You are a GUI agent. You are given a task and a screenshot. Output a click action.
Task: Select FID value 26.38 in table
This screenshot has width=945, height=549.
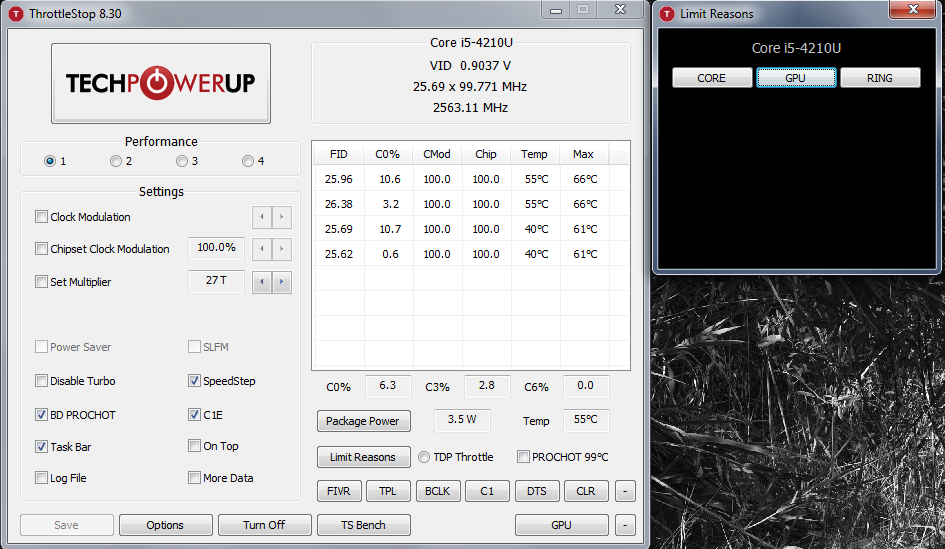pos(339,204)
